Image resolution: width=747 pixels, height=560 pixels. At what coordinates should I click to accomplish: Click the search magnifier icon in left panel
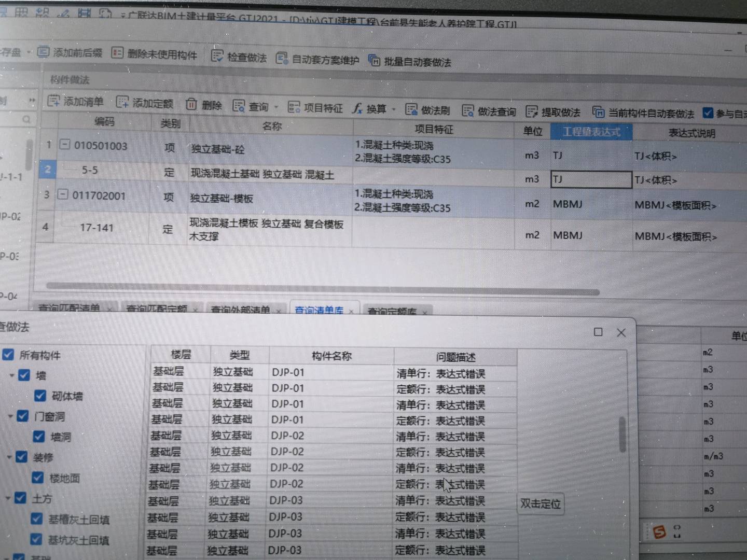(26, 119)
